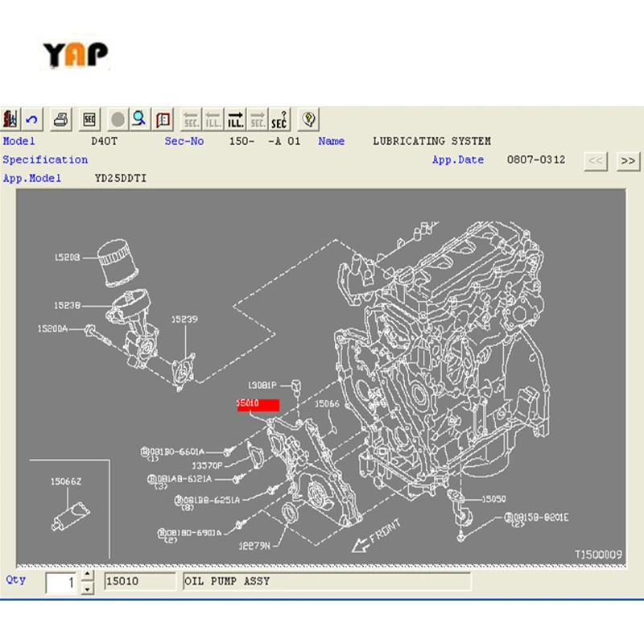Select bolt label 081BB-6251A
This screenshot has width=644, height=644.
coord(208,500)
